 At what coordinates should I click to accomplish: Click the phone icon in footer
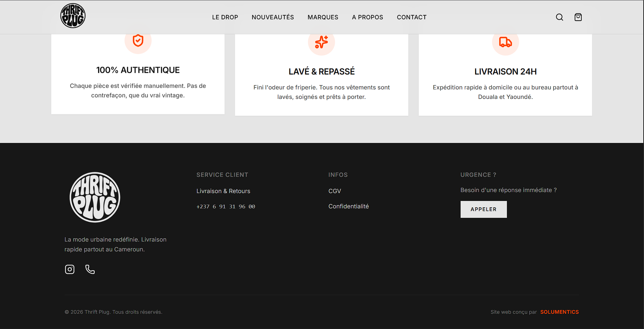pyautogui.click(x=90, y=269)
